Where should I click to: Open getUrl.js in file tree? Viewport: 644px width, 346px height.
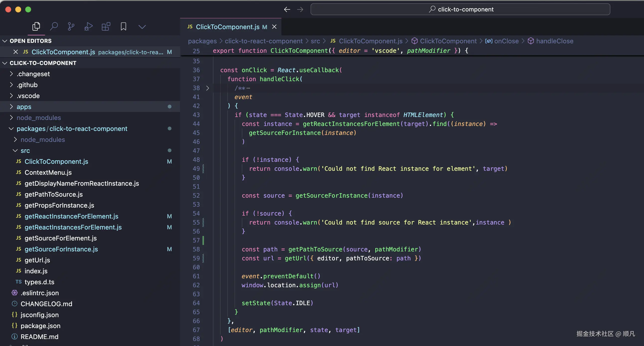(x=37, y=260)
